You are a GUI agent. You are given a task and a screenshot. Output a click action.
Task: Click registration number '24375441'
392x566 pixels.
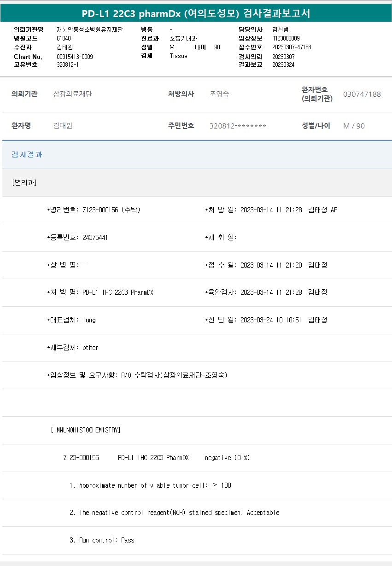pyautogui.click(x=95, y=238)
